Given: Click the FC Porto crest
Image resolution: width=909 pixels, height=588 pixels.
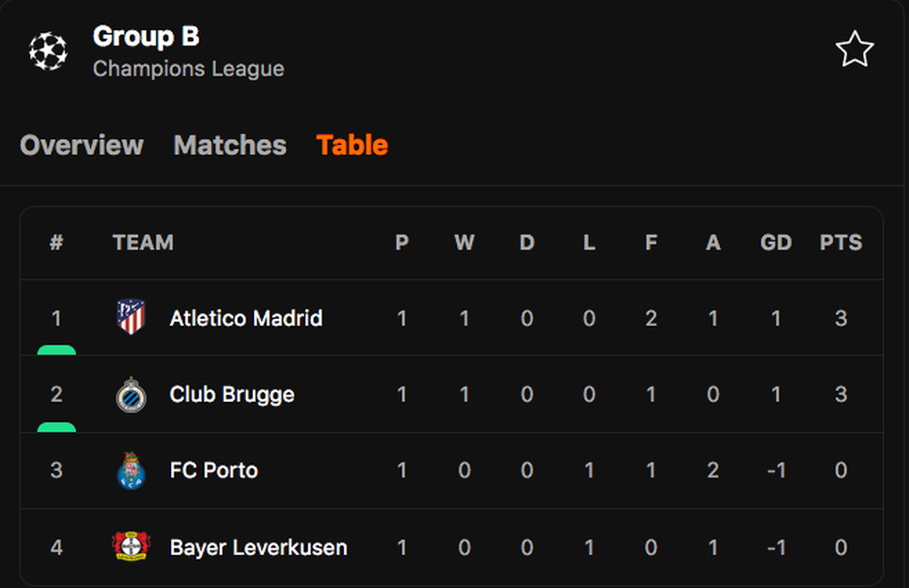Looking at the screenshot, I should coord(131,470).
